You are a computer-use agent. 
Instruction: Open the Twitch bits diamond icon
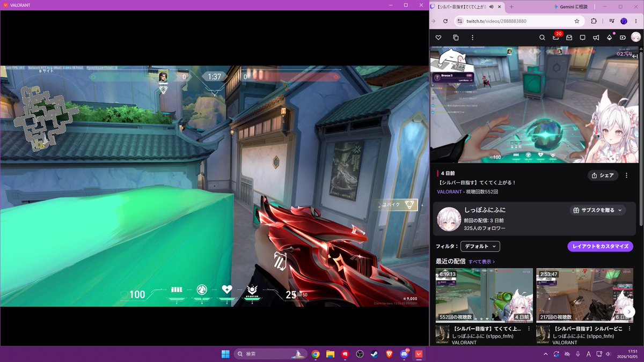point(609,38)
